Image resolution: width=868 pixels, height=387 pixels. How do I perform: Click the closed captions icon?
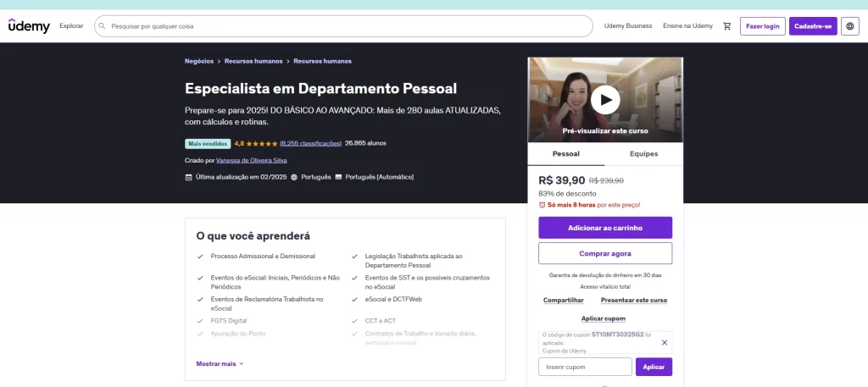[x=338, y=178]
